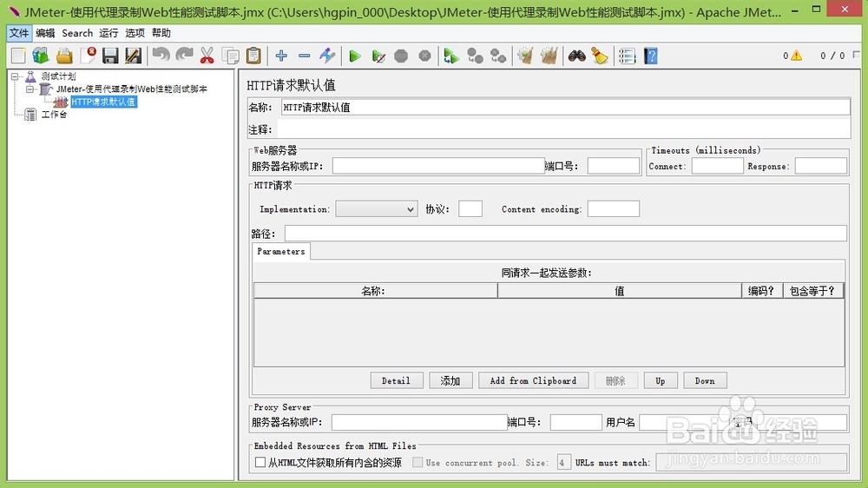This screenshot has height=488, width=868.
Task: Click the 注释 comment field
Action: [x=563, y=129]
